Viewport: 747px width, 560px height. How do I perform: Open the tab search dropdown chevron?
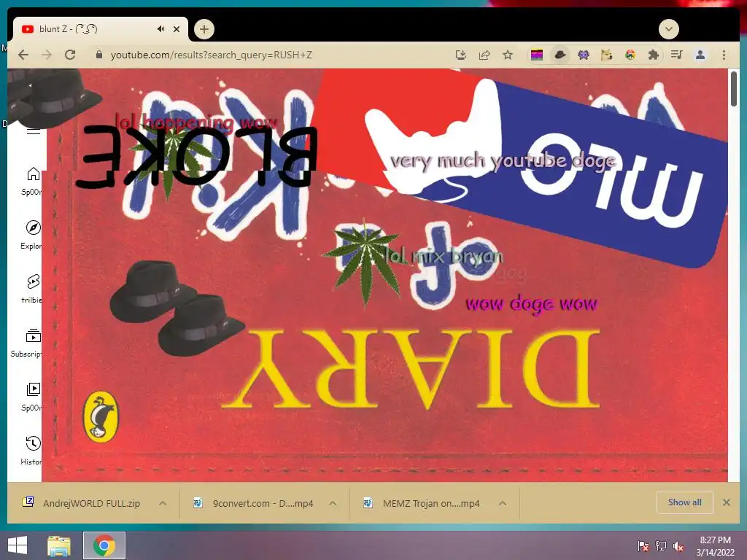coord(669,29)
